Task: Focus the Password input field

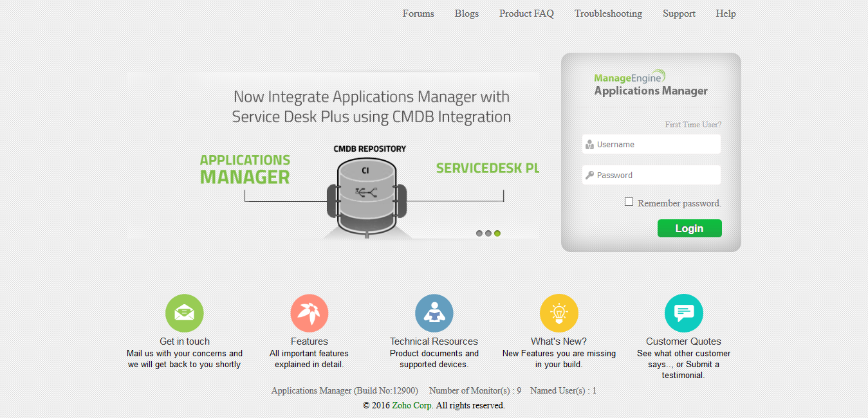Action: 651,175
